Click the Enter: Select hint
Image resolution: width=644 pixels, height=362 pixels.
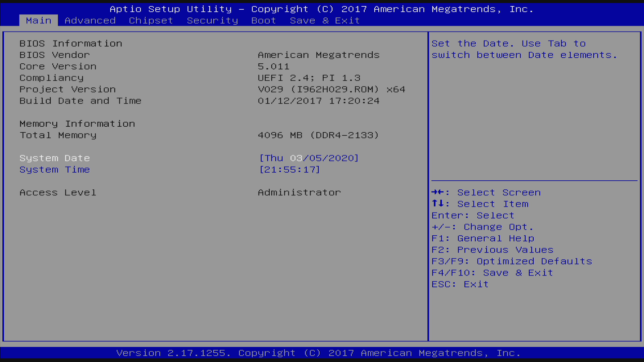(x=473, y=216)
